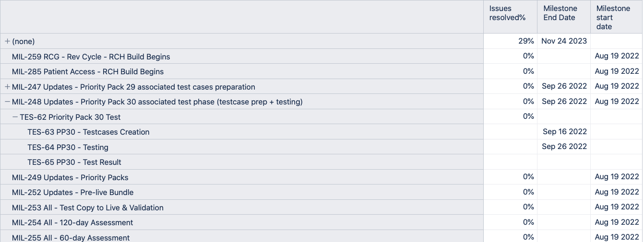This screenshot has height=242, width=644.
Task: Select MIL-249 Updates Priority Packs row
Action: click(x=70, y=177)
